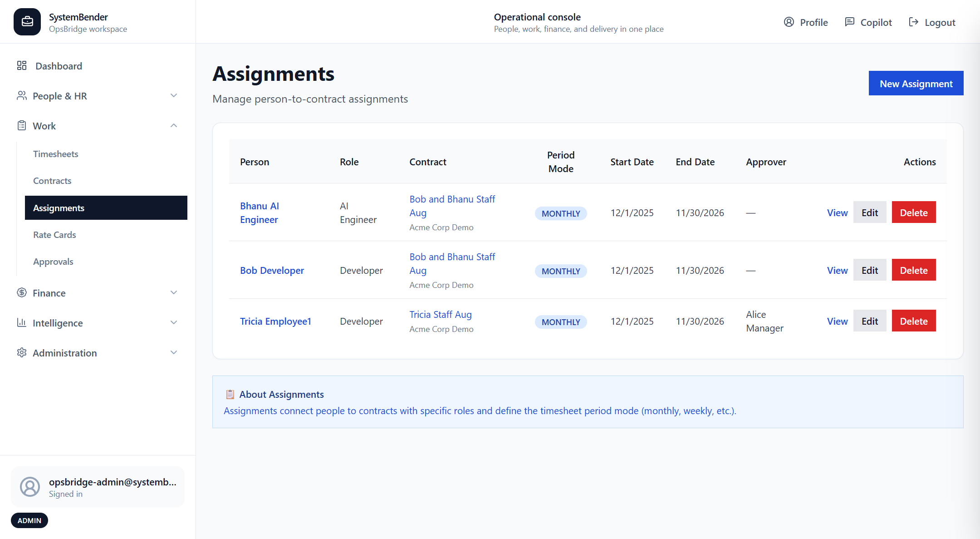Edit Tricia Employee1's assignment
This screenshot has width=980, height=539.
tap(870, 321)
